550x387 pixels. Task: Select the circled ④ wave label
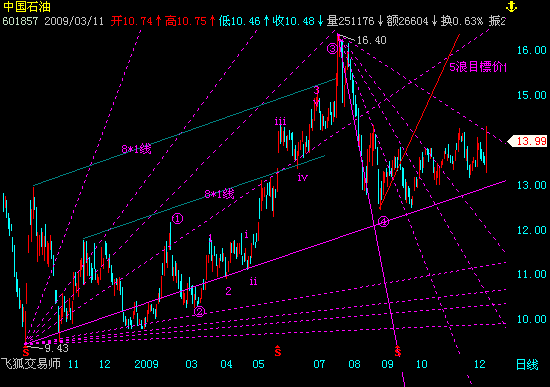tap(384, 222)
